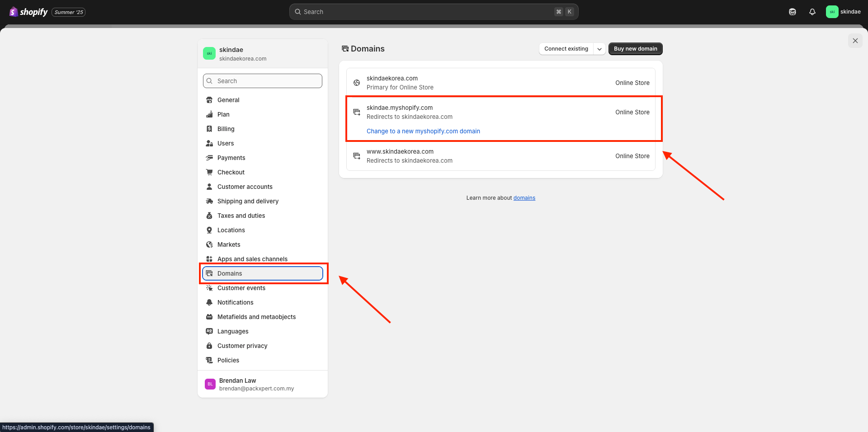Open Apps and sales channels settings
Screen dimensions: 868x432
[x=263, y=259]
